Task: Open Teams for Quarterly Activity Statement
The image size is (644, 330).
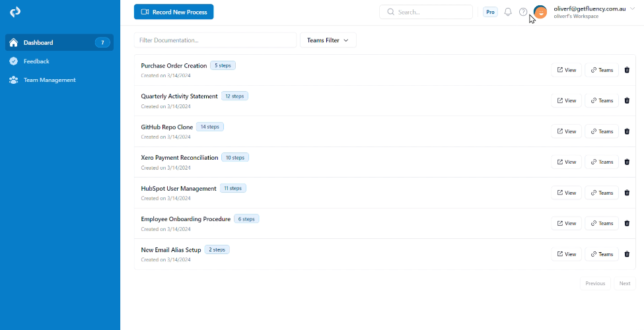Action: coord(602,100)
